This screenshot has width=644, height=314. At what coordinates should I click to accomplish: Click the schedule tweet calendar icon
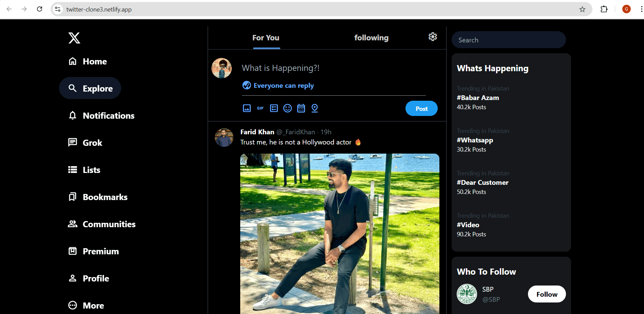[x=301, y=108]
